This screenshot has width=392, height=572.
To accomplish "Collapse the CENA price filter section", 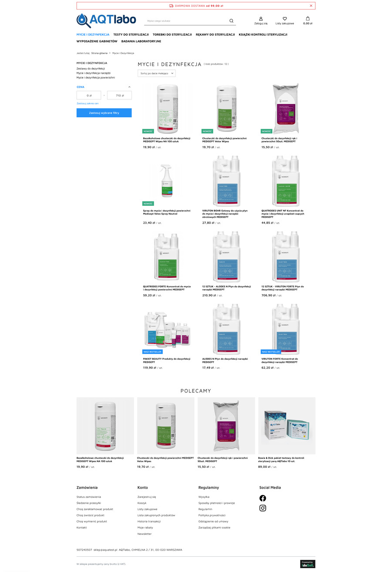I will [x=129, y=87].
